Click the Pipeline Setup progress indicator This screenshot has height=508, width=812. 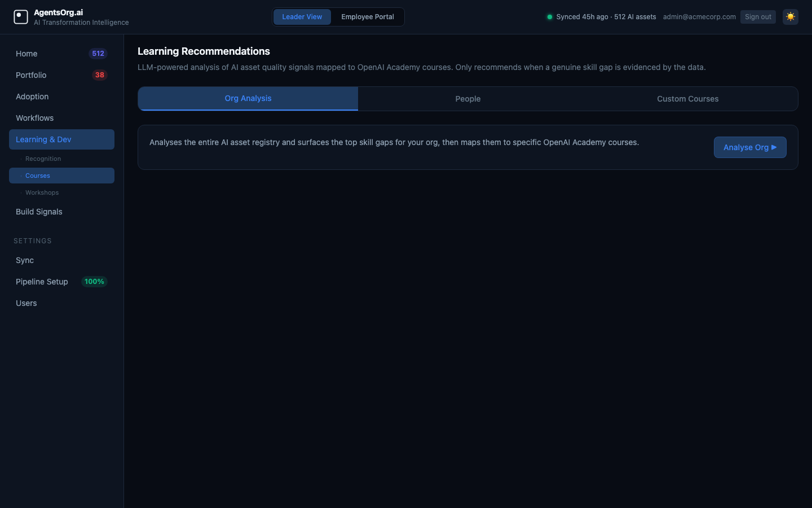coord(94,281)
